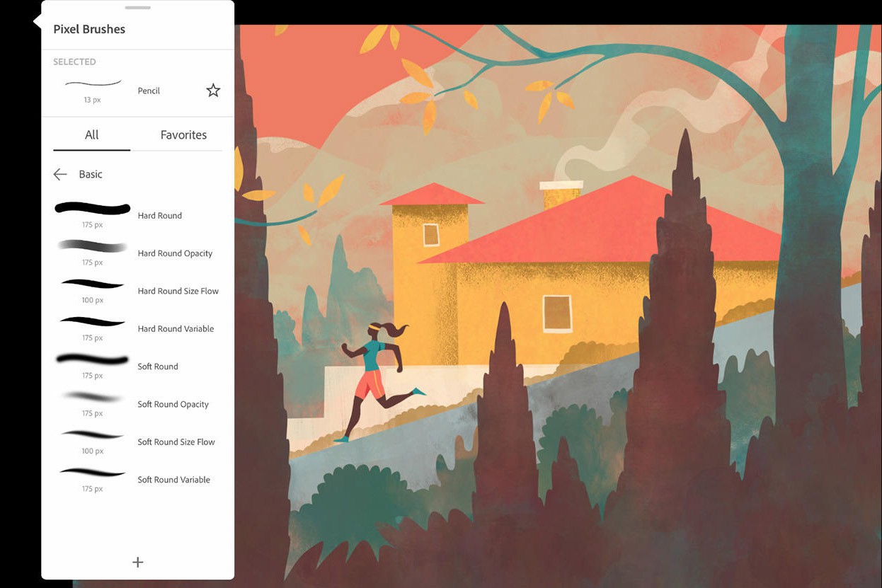Tap the panel drag handle at top
Viewport: 882px width, 588px height.
[137, 8]
